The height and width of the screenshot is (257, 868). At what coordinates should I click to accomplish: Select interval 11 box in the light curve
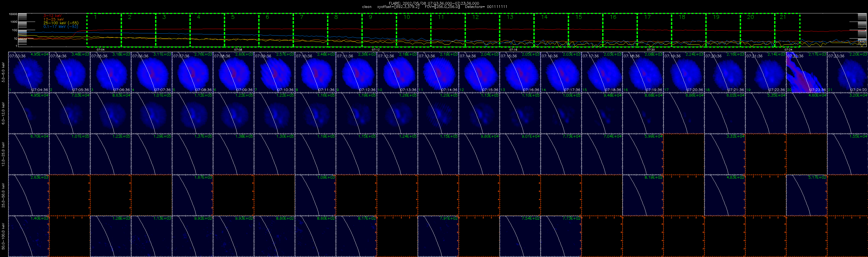(448, 30)
